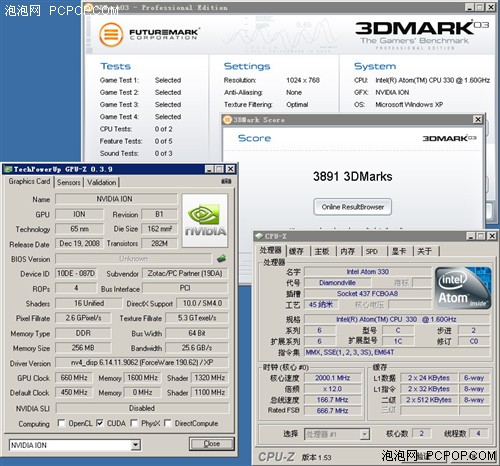Click the Futuremark orange logo icon

pyautogui.click(x=111, y=34)
